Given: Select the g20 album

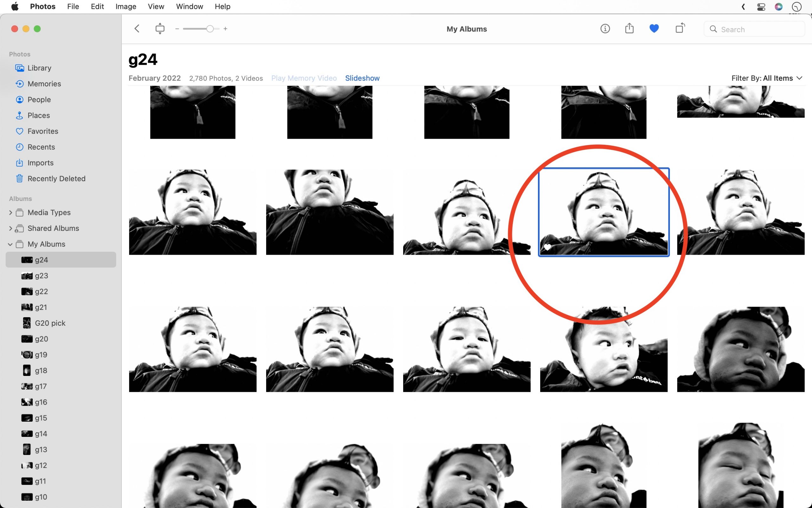Looking at the screenshot, I should (61, 339).
